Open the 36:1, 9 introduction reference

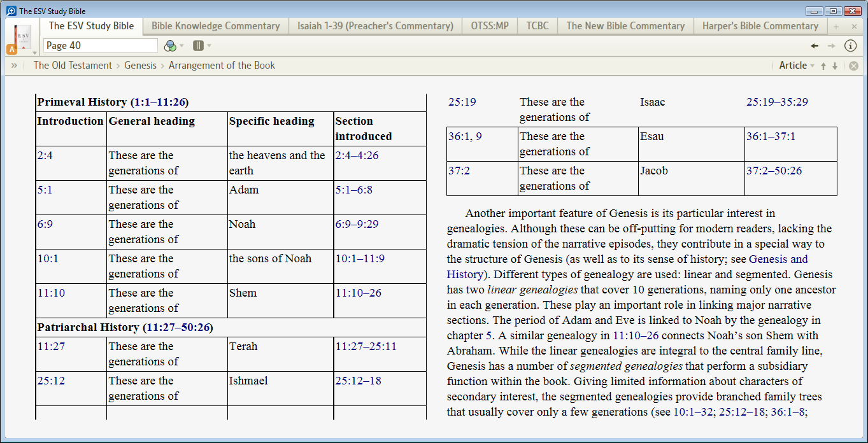(x=465, y=136)
